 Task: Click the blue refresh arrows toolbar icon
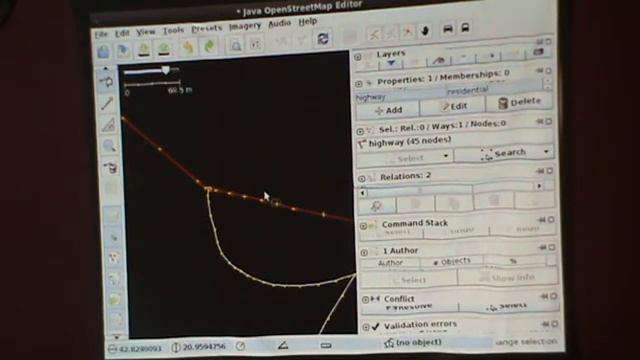coord(323,39)
